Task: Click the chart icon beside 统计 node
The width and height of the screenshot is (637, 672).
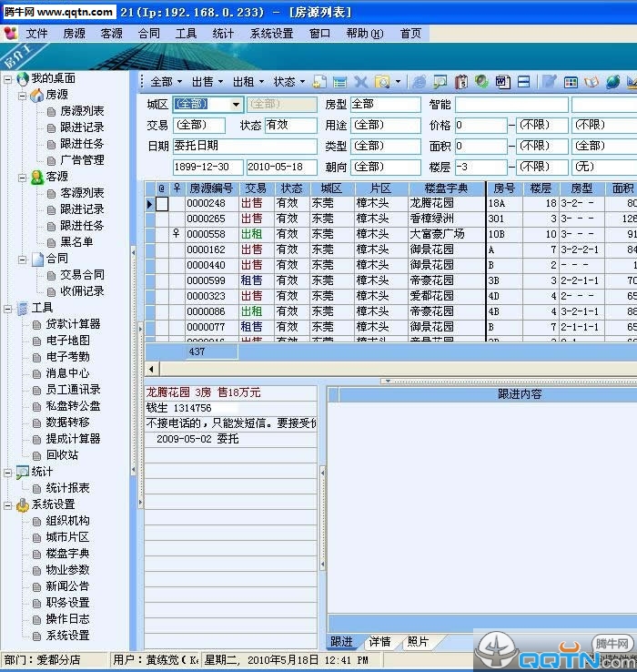Action: click(23, 473)
